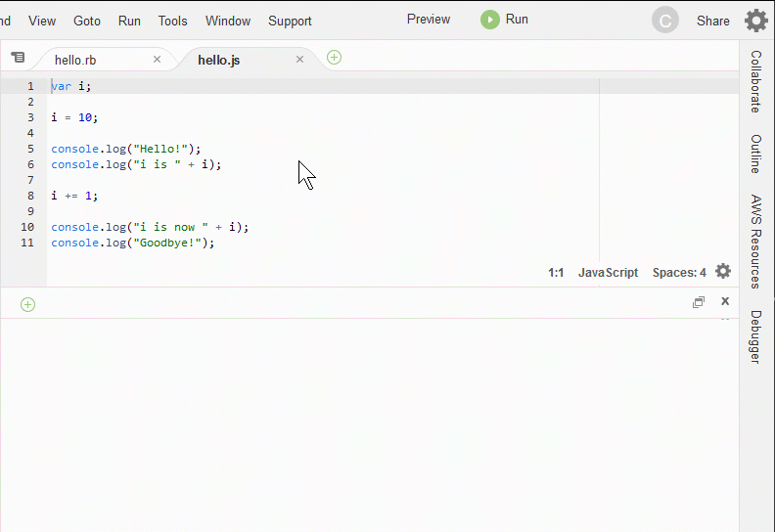
Task: Open the tab list icon beside hello.rb
Action: click(x=18, y=58)
